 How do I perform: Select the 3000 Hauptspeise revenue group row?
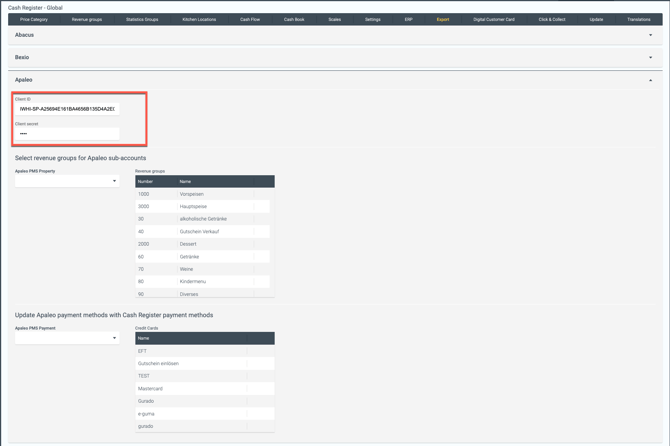coord(205,206)
